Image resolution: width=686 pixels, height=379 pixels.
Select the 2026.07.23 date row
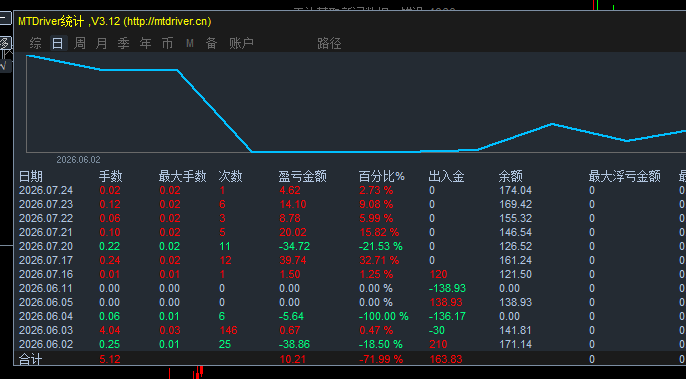click(x=46, y=204)
